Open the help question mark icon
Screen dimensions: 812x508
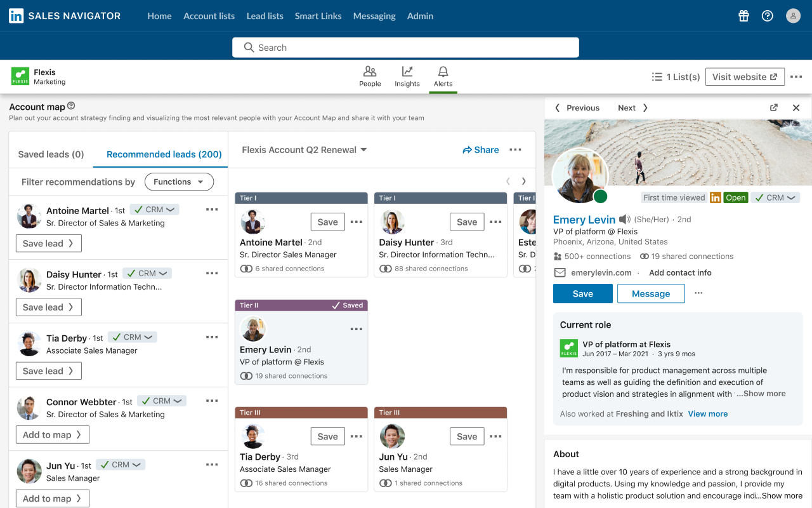click(x=768, y=16)
